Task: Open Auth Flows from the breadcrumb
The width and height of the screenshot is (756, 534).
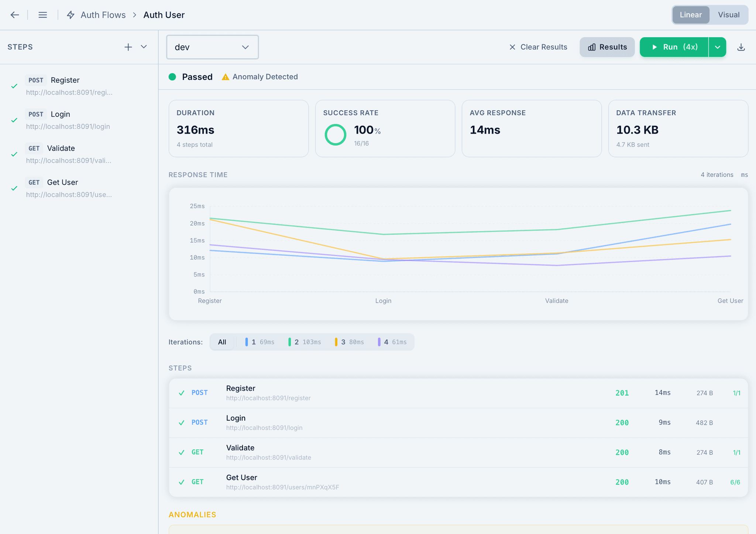Action: pos(103,15)
